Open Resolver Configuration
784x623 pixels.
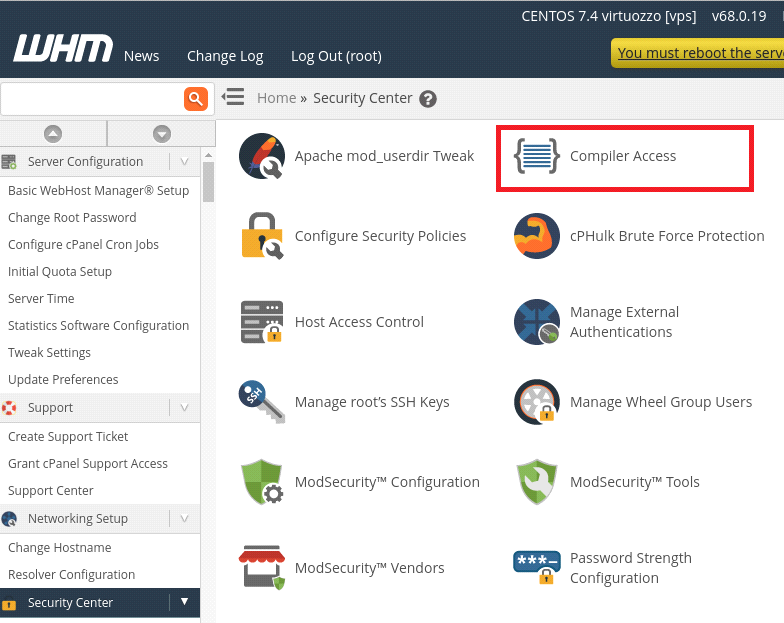[x=72, y=574]
